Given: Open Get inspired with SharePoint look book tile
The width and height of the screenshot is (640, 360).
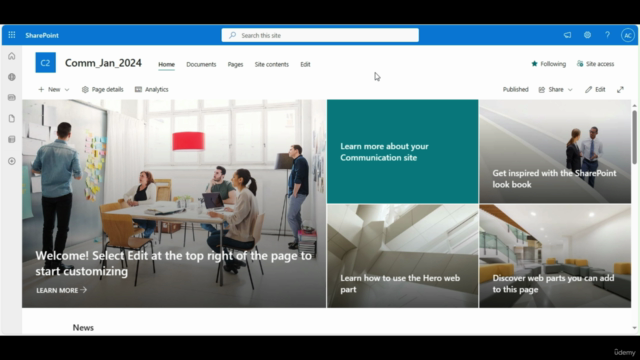Looking at the screenshot, I should coord(555,151).
